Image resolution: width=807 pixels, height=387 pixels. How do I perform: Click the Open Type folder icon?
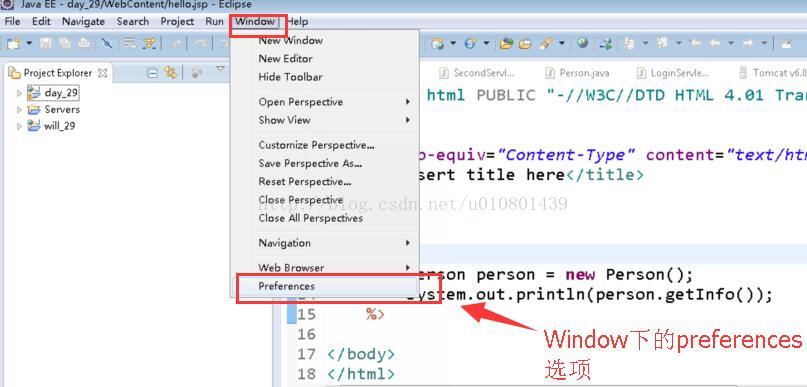click(506, 44)
